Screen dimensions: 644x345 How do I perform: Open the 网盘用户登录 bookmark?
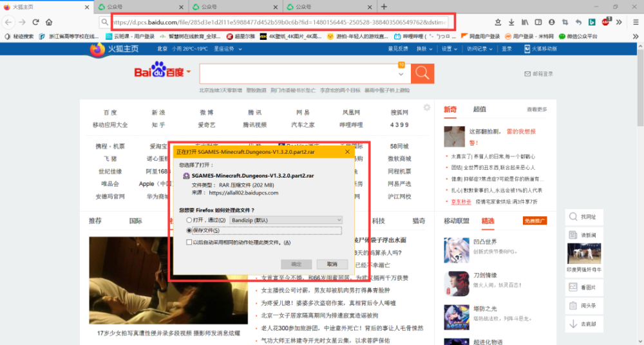480,37
